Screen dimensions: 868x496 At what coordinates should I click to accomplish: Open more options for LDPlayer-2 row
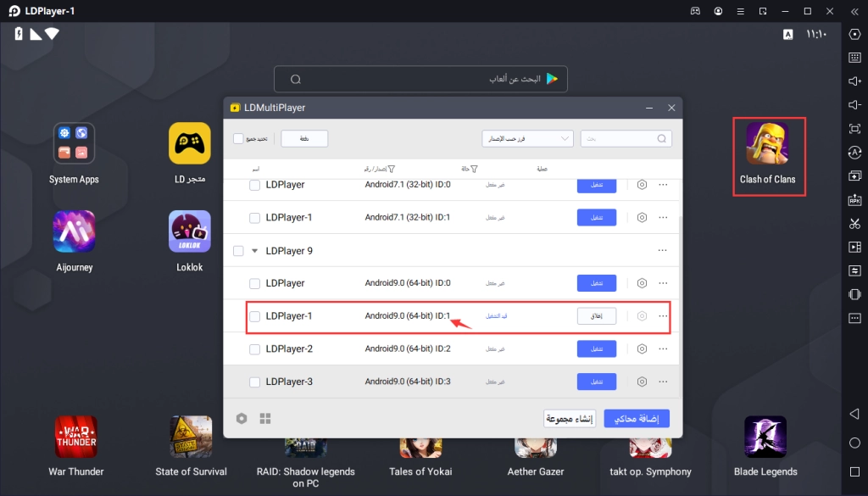coord(663,348)
